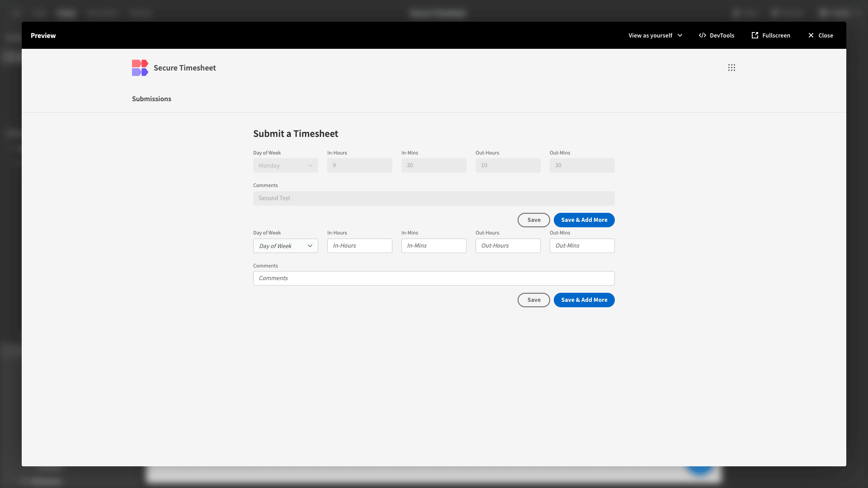Click the Out-Mins field showing 30
The width and height of the screenshot is (868, 488).
tap(582, 165)
